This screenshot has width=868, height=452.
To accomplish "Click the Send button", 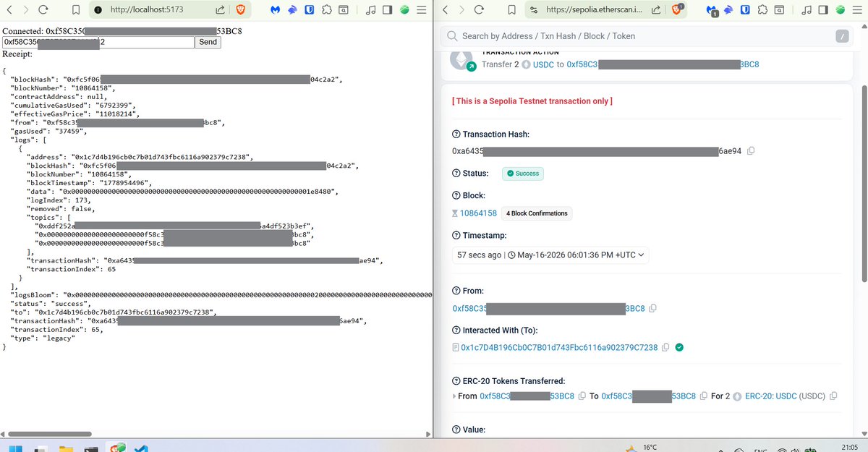I will [208, 43].
